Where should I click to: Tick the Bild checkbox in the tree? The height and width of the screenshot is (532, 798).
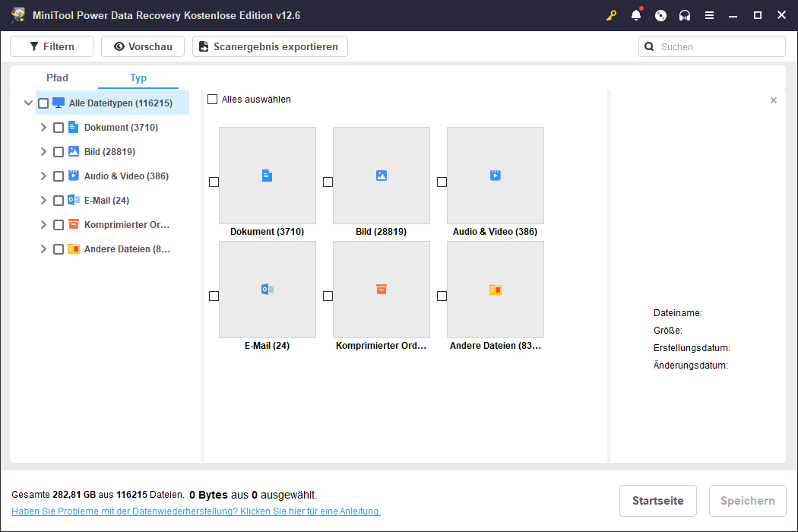[x=59, y=152]
